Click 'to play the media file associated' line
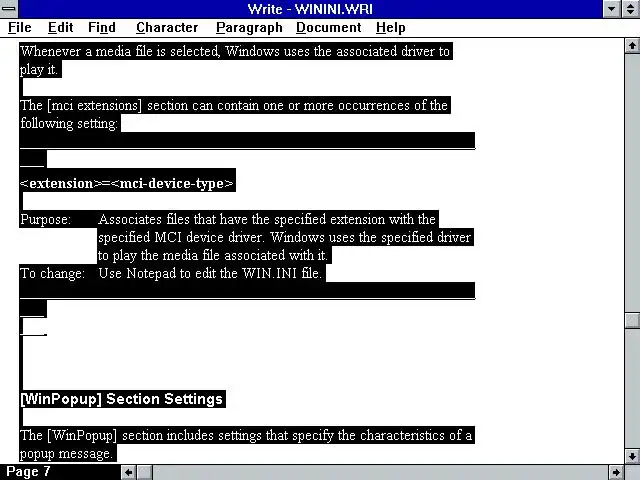Image resolution: width=640 pixels, height=480 pixels. (x=213, y=255)
